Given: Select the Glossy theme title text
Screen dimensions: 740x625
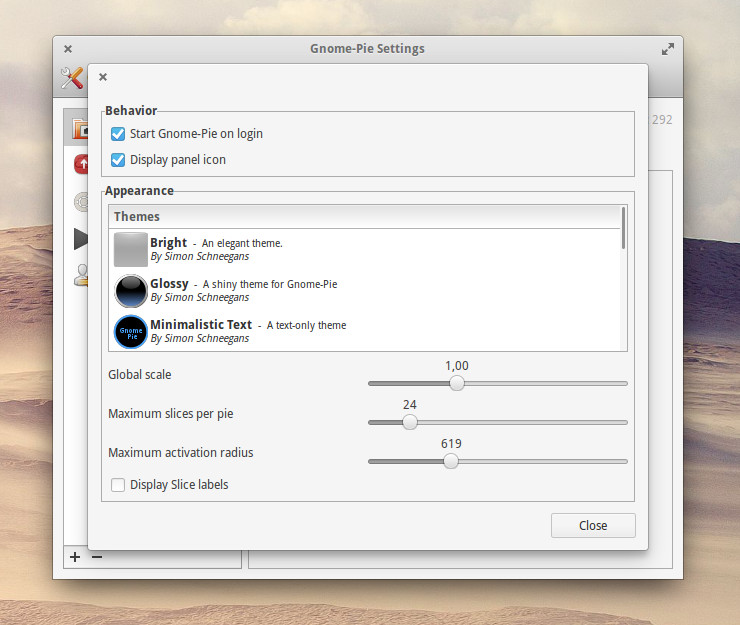Looking at the screenshot, I should pos(169,284).
